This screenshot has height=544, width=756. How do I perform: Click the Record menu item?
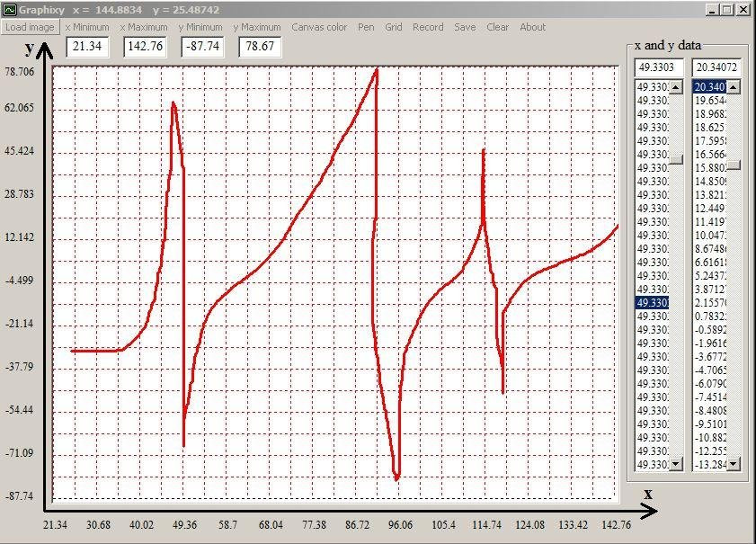tap(428, 27)
